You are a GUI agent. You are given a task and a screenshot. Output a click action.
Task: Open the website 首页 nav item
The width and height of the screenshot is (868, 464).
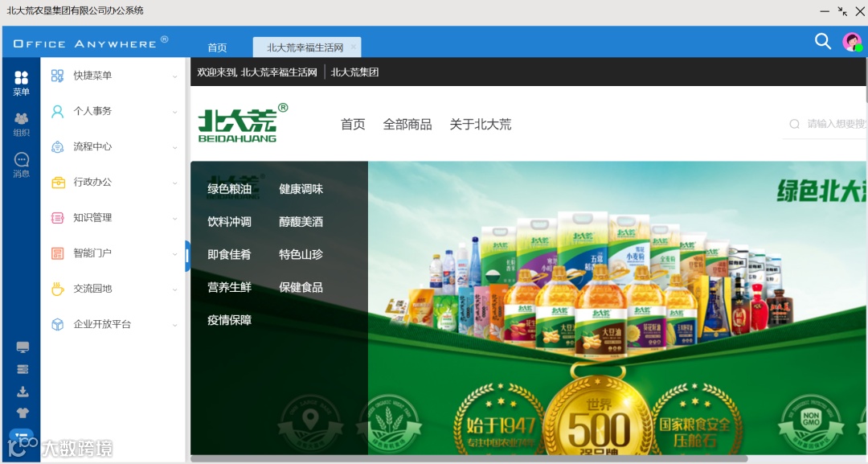(353, 125)
